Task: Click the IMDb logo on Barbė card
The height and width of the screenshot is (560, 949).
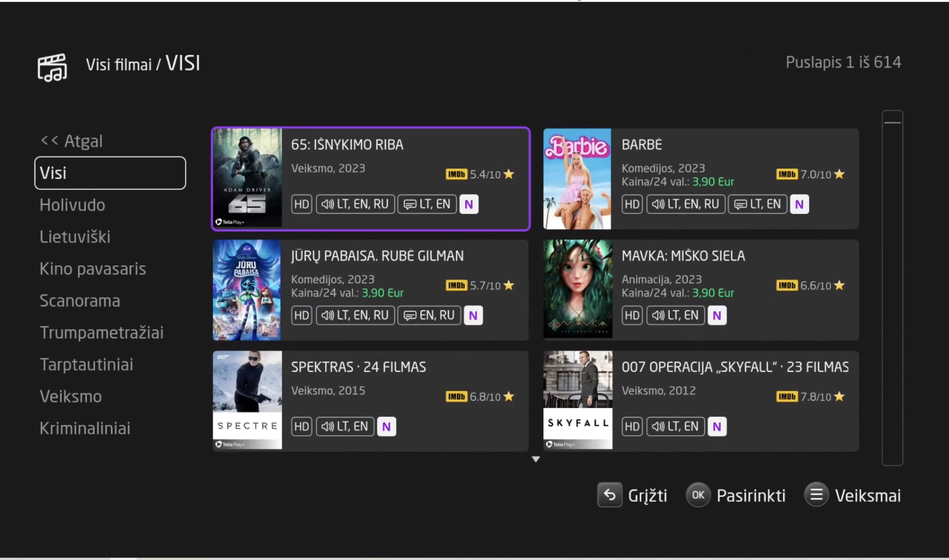Action: (787, 174)
